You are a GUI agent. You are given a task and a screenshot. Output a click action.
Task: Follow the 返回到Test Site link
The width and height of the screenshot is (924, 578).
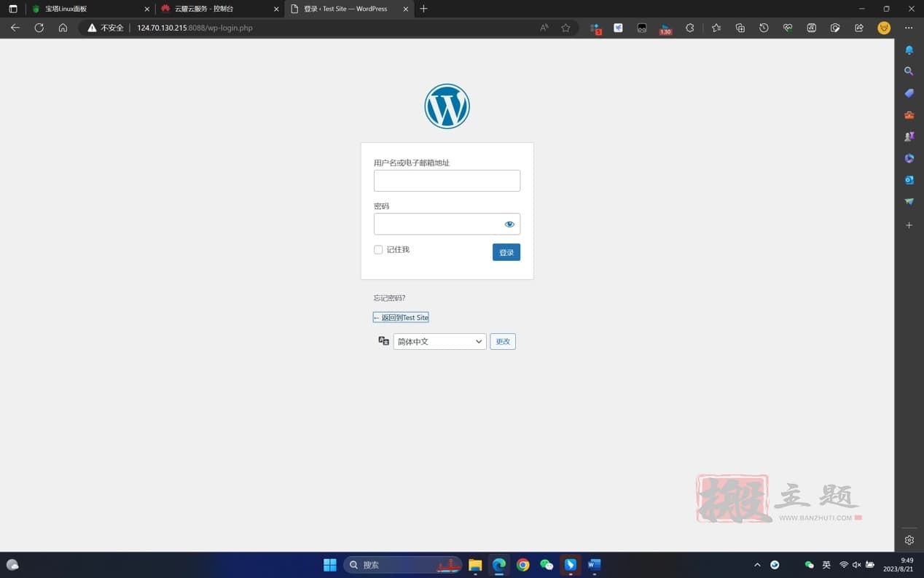click(x=401, y=318)
